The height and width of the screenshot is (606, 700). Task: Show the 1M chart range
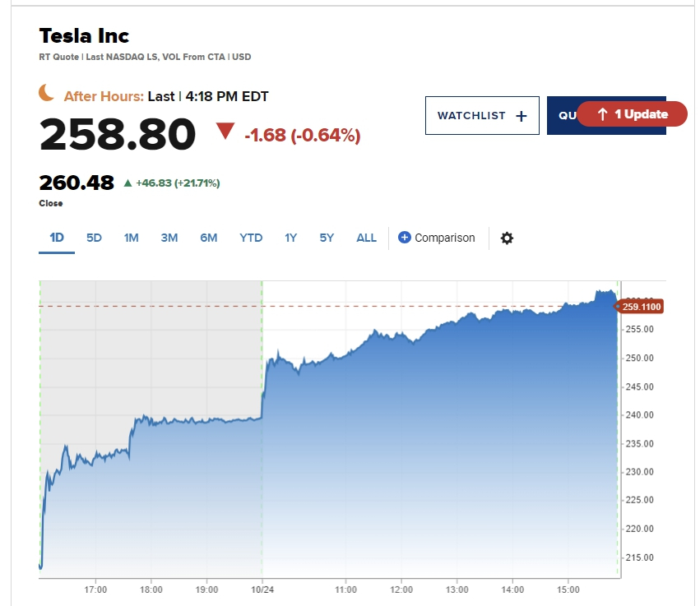(x=132, y=238)
